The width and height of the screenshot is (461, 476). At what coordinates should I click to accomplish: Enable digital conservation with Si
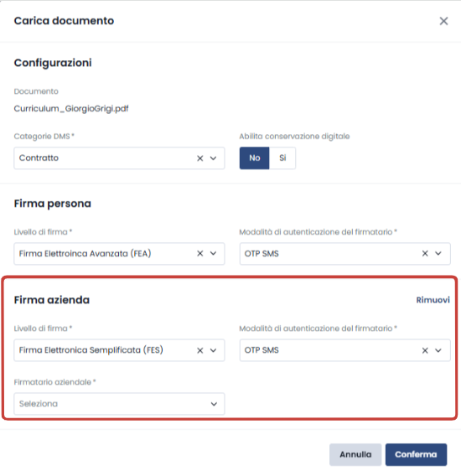(x=282, y=158)
